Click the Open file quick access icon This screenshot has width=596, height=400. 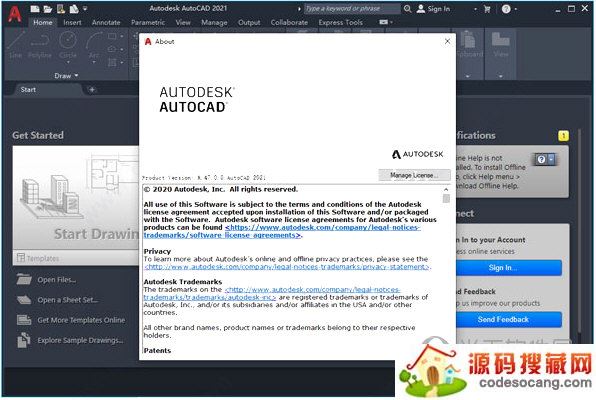tap(48, 9)
